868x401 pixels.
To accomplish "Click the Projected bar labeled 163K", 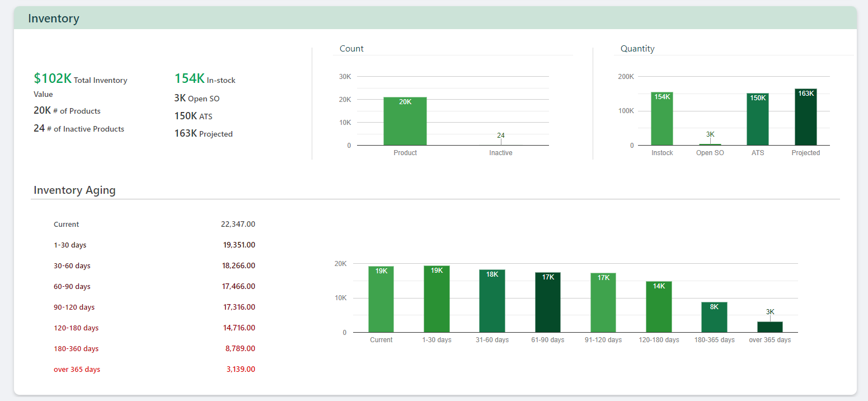I will tap(805, 115).
